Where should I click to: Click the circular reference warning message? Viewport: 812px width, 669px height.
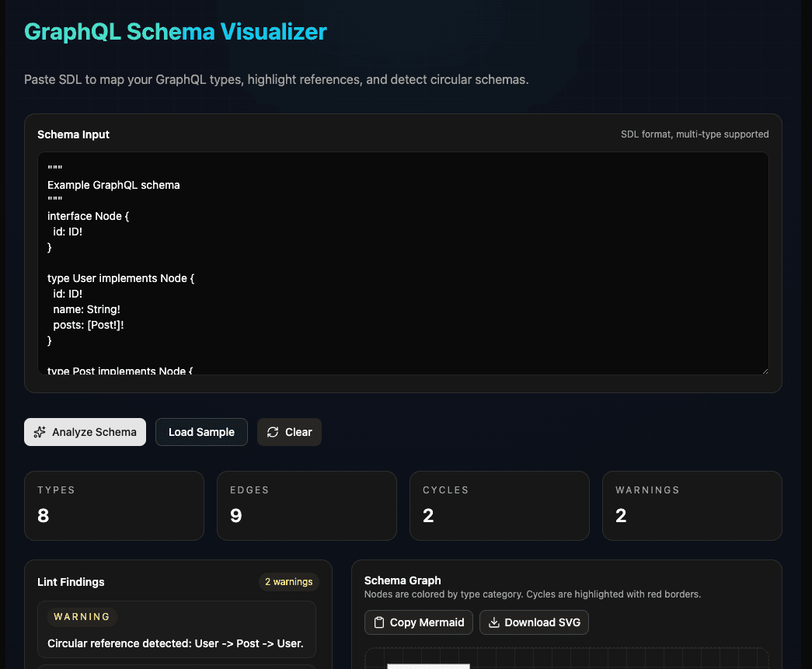click(176, 643)
